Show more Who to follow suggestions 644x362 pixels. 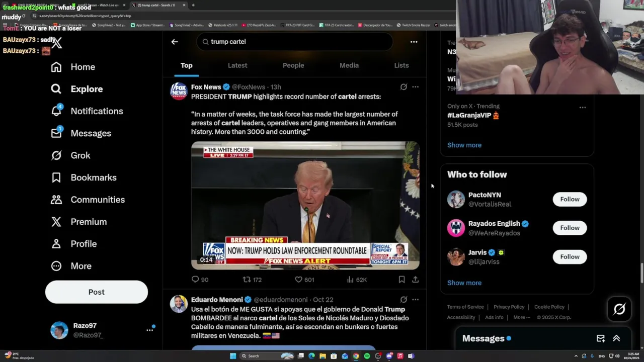[464, 283]
